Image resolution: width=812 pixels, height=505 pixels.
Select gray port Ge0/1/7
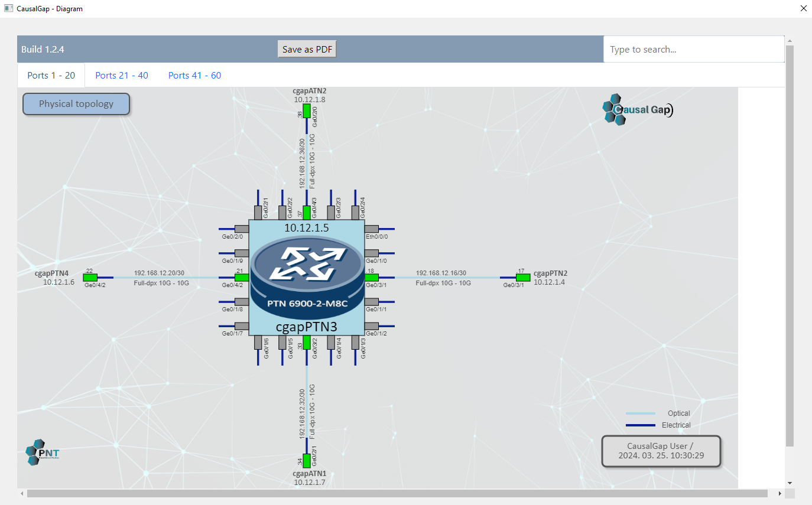click(x=242, y=326)
